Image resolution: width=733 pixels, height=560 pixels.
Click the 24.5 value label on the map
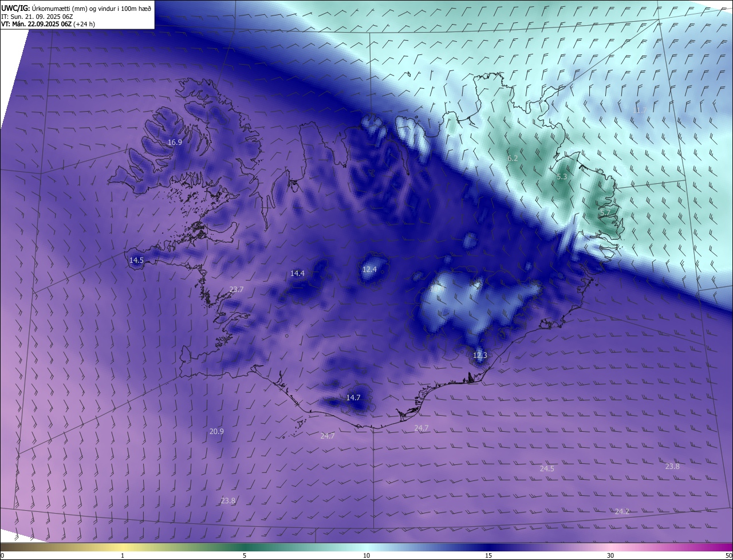pos(547,469)
